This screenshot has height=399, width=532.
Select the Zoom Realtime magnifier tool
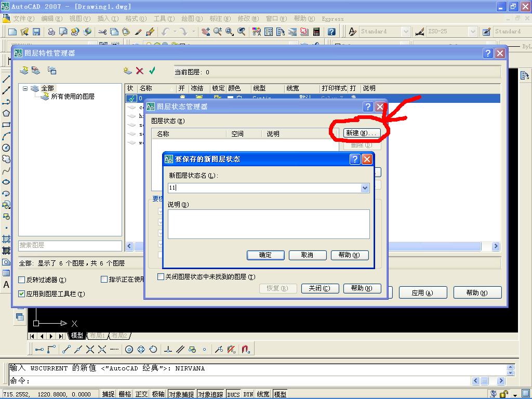(218, 32)
